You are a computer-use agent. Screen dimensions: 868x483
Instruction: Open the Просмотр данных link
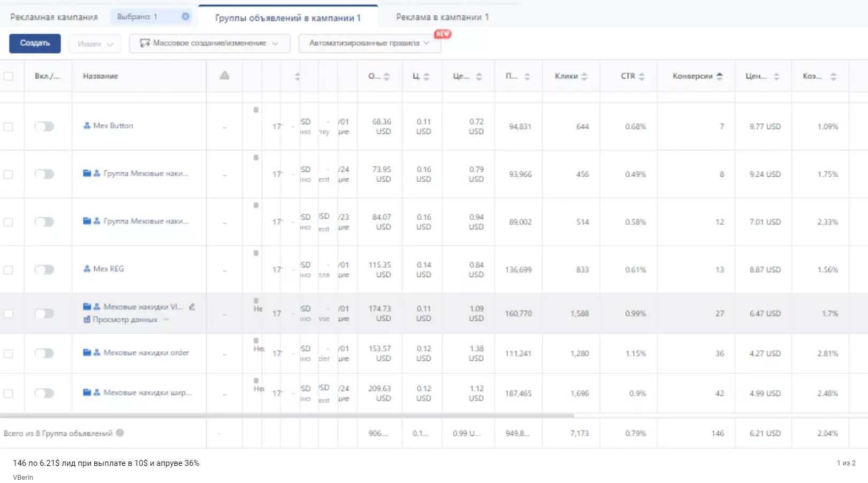point(125,320)
